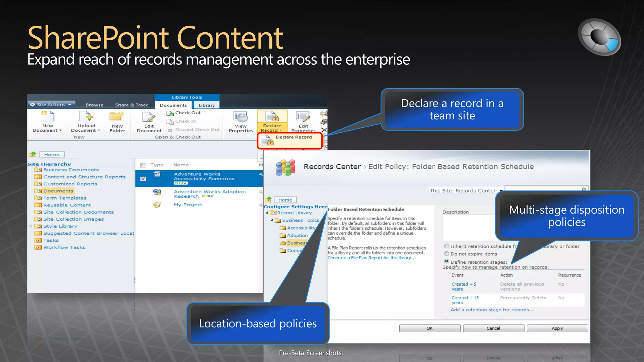Click the New Document ribbon icon
The width and height of the screenshot is (644, 362).
pyautogui.click(x=48, y=117)
